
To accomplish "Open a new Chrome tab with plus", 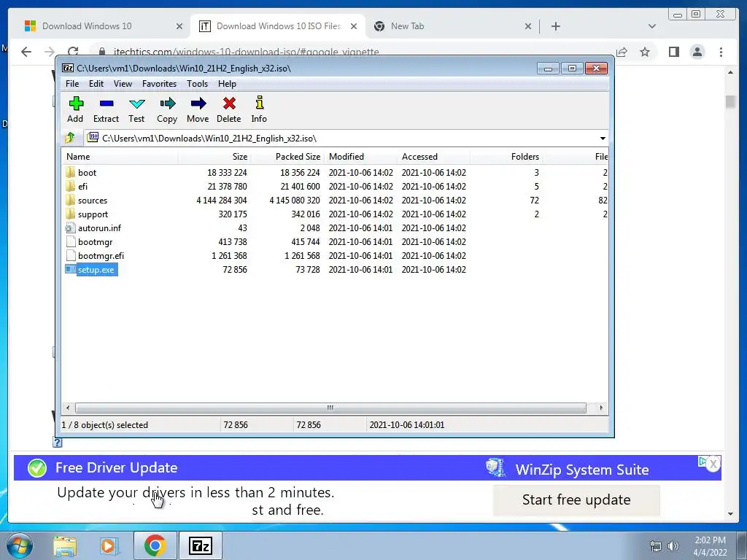I will (x=555, y=26).
